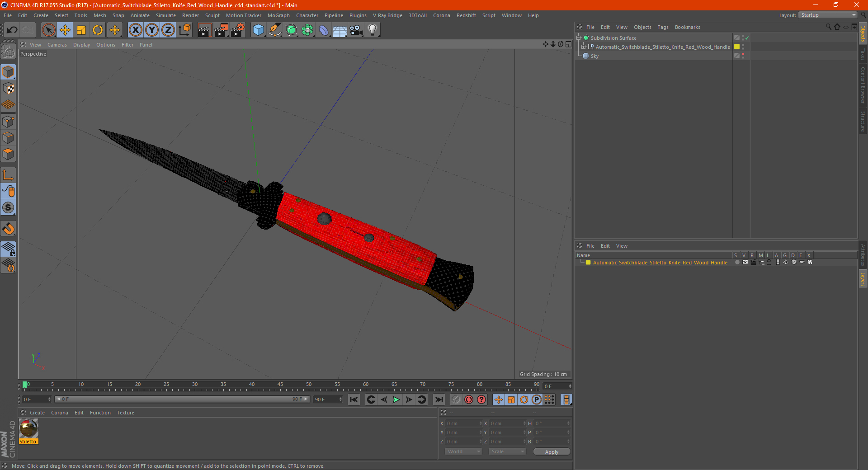The width and height of the screenshot is (868, 470).
Task: Switch to Edges mode
Action: pyautogui.click(x=8, y=138)
